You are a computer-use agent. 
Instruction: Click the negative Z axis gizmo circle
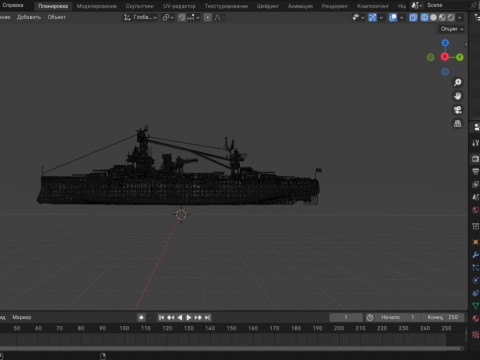[x=445, y=72]
